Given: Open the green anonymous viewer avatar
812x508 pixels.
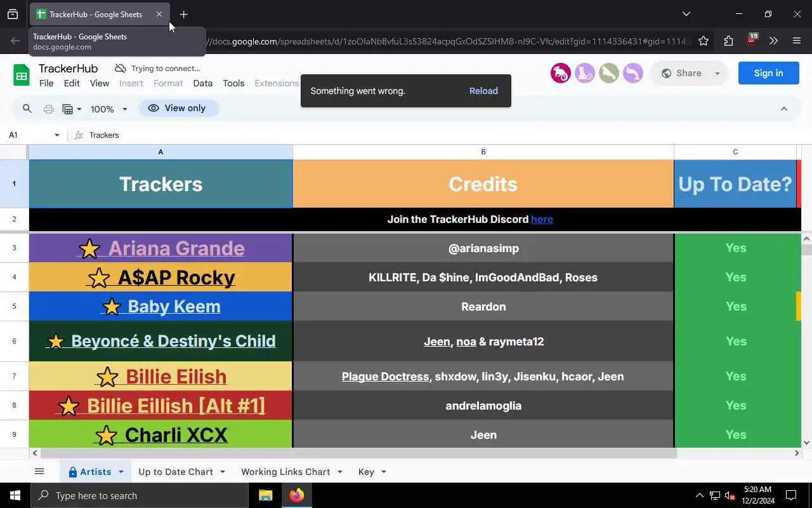Looking at the screenshot, I should coord(609,74).
